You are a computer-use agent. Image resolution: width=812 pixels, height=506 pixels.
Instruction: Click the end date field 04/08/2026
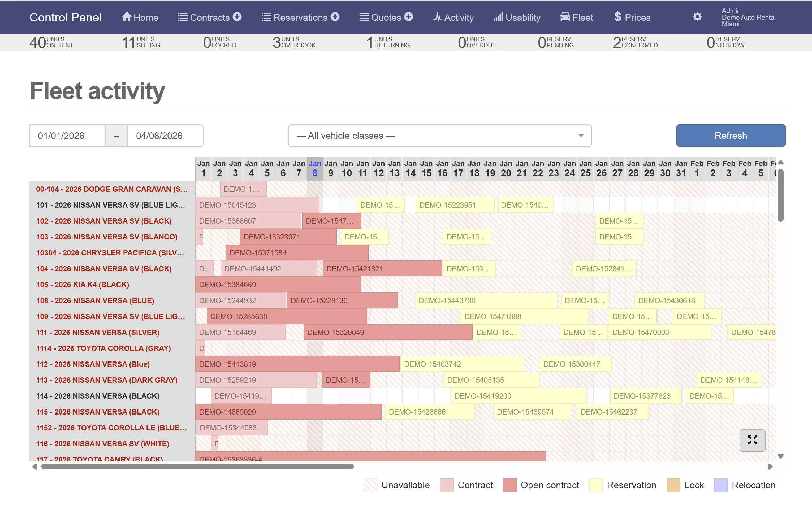coord(165,136)
